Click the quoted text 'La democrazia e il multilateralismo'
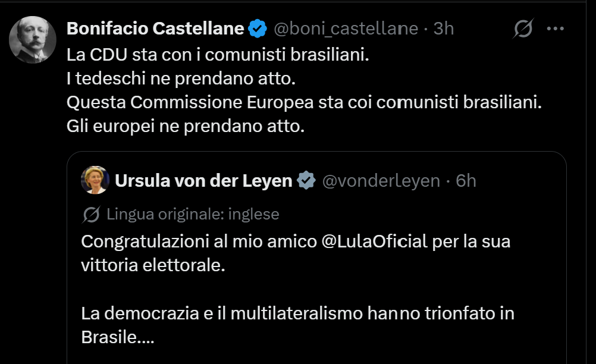This screenshot has width=596, height=364. click(x=222, y=313)
